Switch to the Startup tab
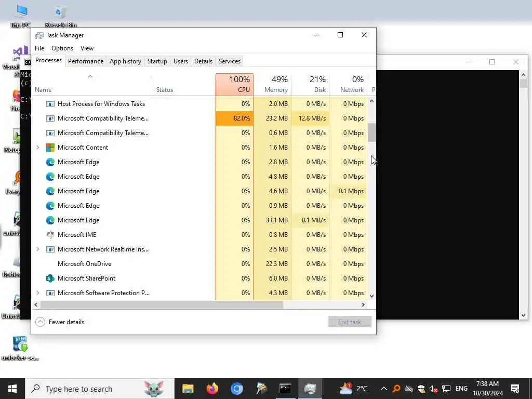This screenshot has width=532, height=399. click(157, 61)
